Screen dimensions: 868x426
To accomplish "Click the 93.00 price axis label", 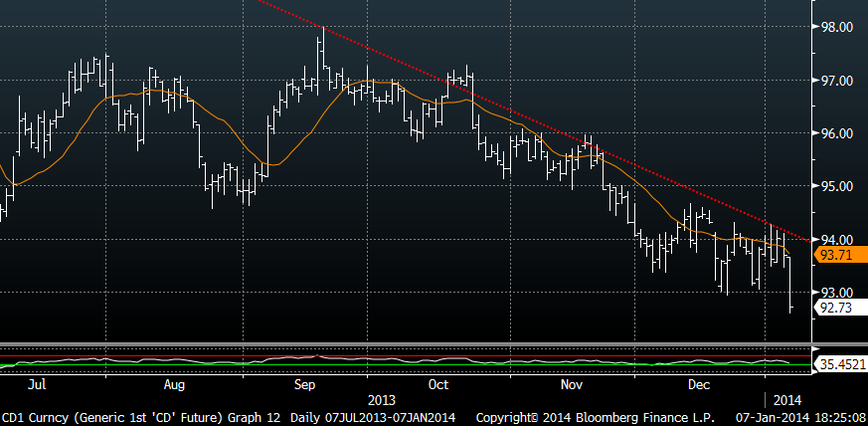I will click(833, 293).
